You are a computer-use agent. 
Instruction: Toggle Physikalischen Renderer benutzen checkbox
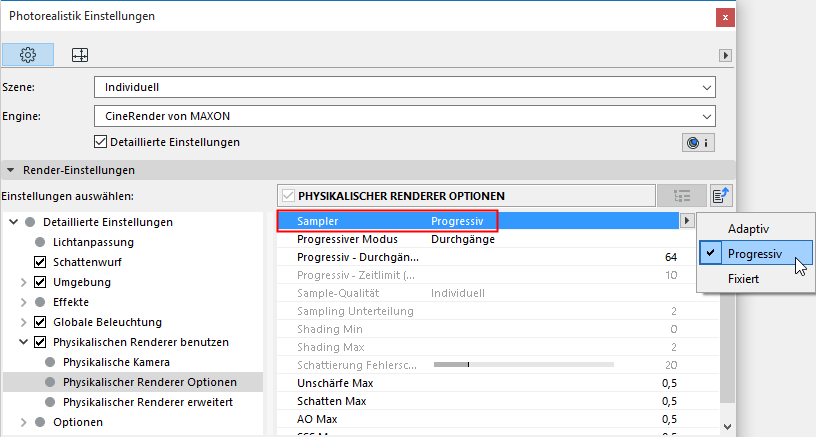[x=40, y=342]
